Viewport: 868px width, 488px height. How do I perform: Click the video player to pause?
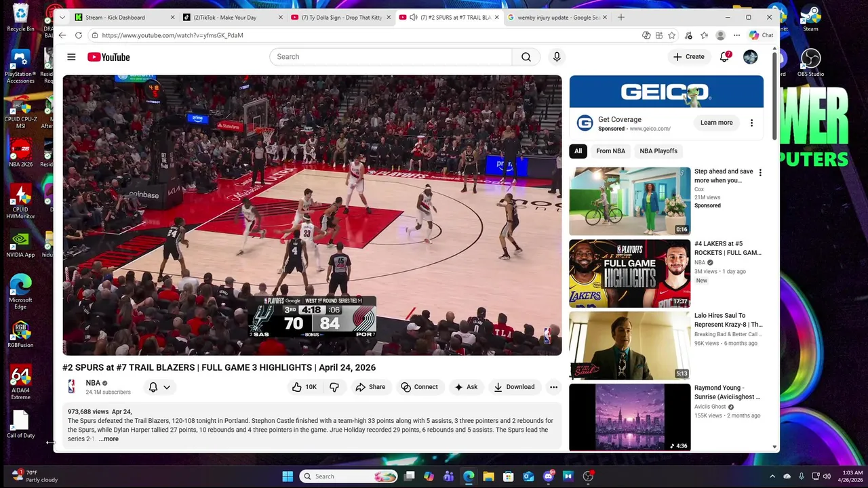312,216
